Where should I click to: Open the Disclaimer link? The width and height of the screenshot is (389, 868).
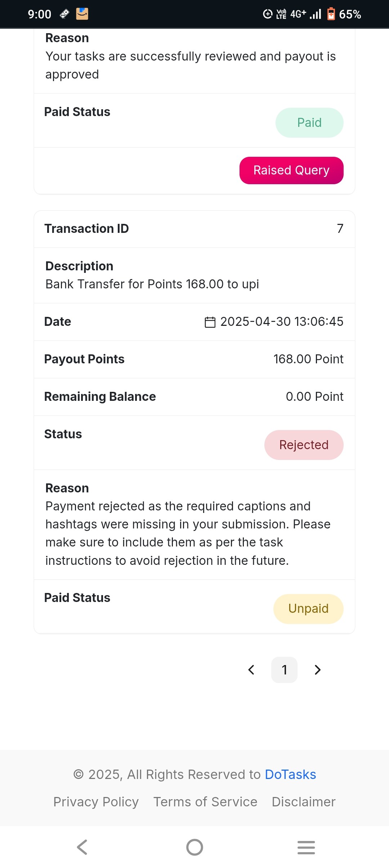click(x=304, y=802)
